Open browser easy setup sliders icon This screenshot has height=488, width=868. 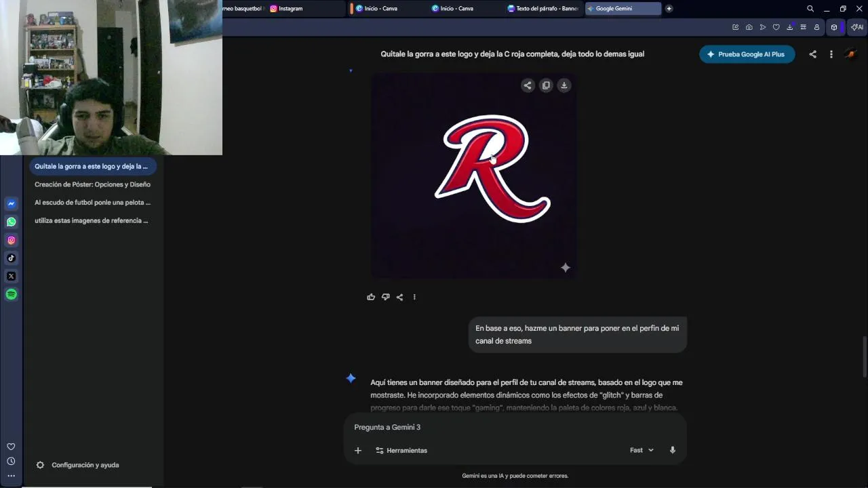[x=803, y=27]
